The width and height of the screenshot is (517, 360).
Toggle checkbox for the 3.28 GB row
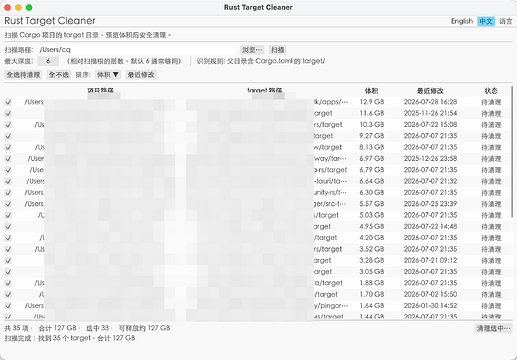(x=8, y=261)
